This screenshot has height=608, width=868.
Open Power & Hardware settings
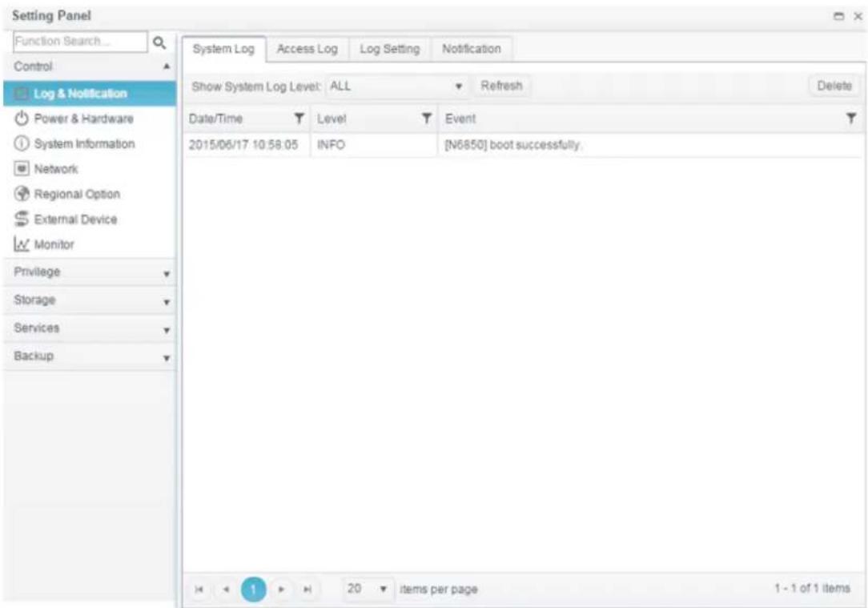click(x=83, y=119)
